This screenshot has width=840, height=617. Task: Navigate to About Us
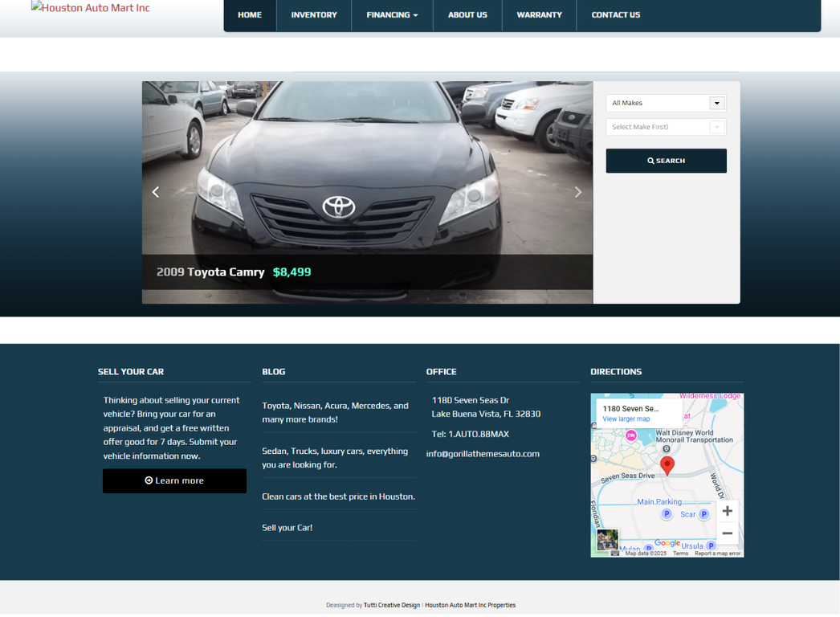click(x=467, y=15)
